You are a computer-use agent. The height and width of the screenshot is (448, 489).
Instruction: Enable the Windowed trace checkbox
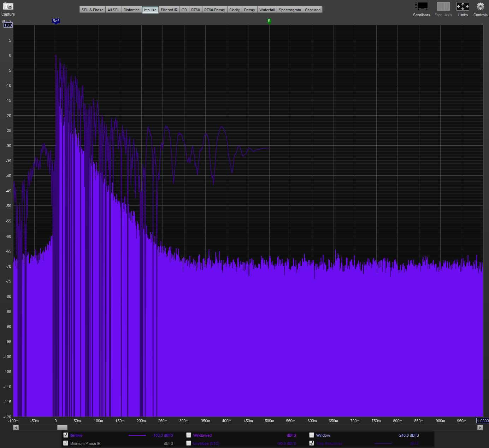189,435
